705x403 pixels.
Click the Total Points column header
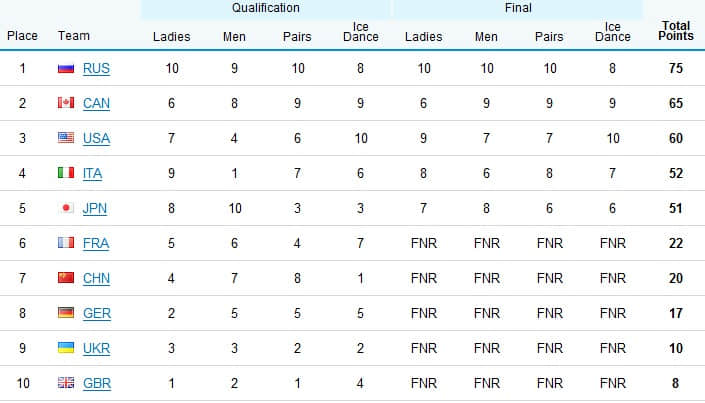pyautogui.click(x=676, y=31)
